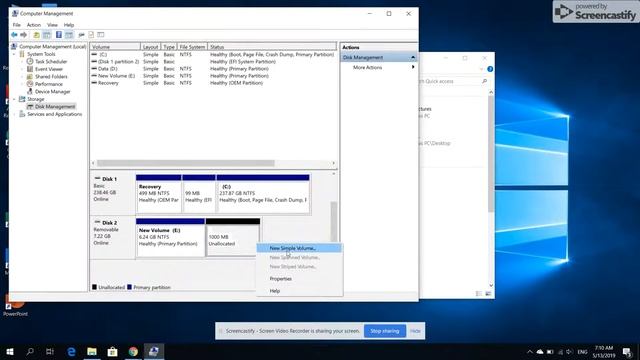
Task: Open Google Chrome from taskbar
Action: [x=133, y=351]
